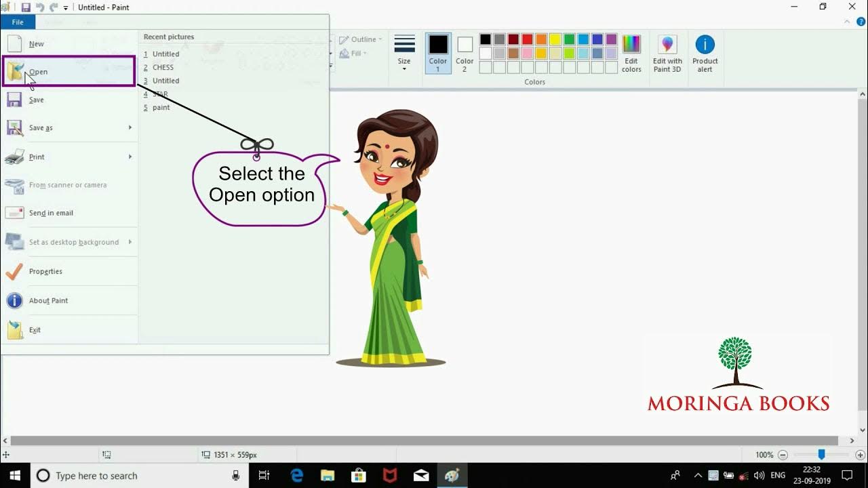Open the Outline dropdown
This screenshot has width=868, height=488.
click(361, 39)
